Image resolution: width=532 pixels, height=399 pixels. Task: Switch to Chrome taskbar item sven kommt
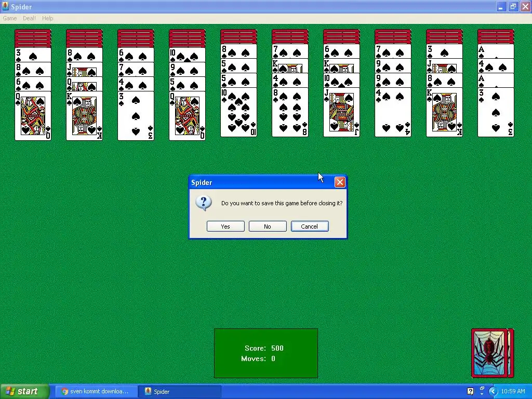(x=96, y=392)
